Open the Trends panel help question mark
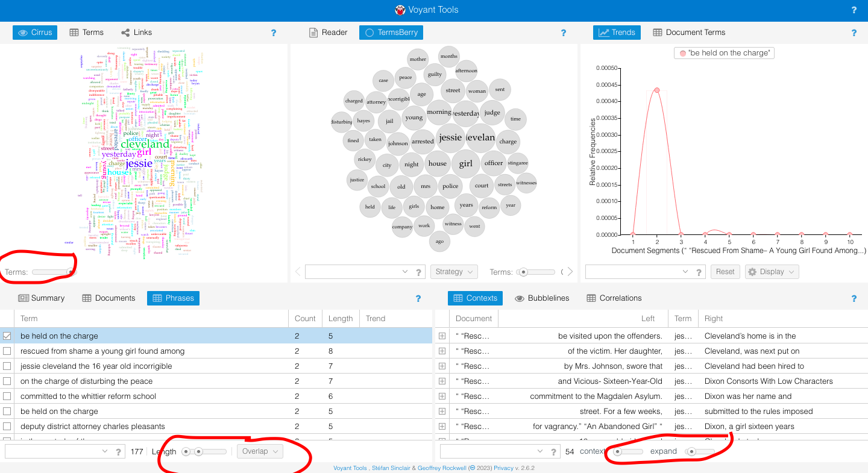The height and width of the screenshot is (473, 868). (x=854, y=33)
